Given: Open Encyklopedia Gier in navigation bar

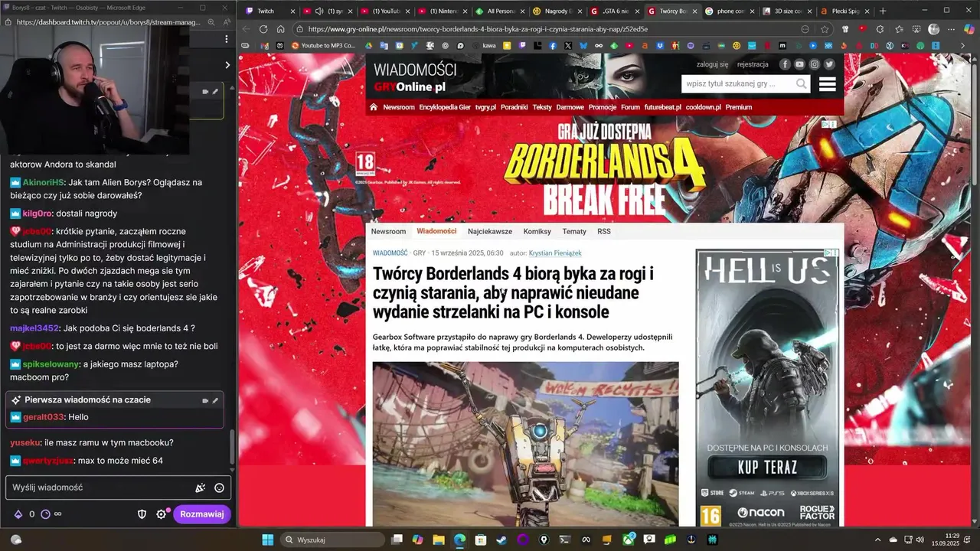Looking at the screenshot, I should (445, 107).
